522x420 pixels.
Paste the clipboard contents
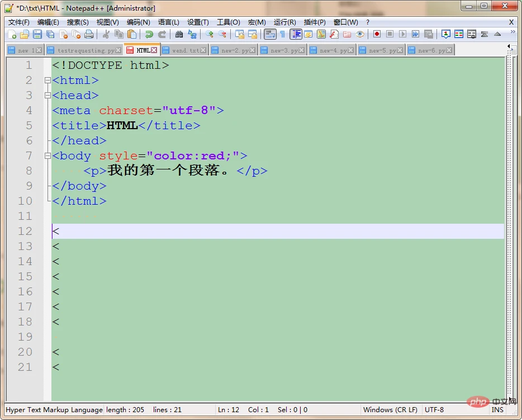click(131, 34)
